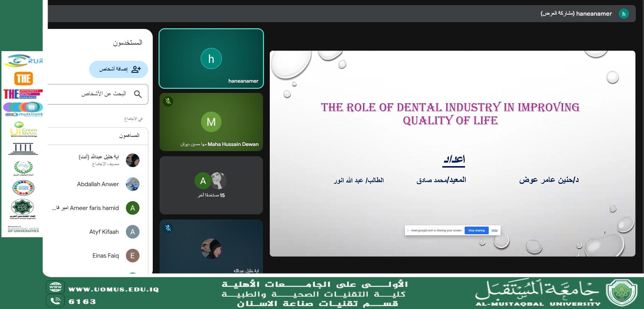The image size is (644, 309).
Task: Click Ameer faris hamid green avatar
Action: point(132,208)
